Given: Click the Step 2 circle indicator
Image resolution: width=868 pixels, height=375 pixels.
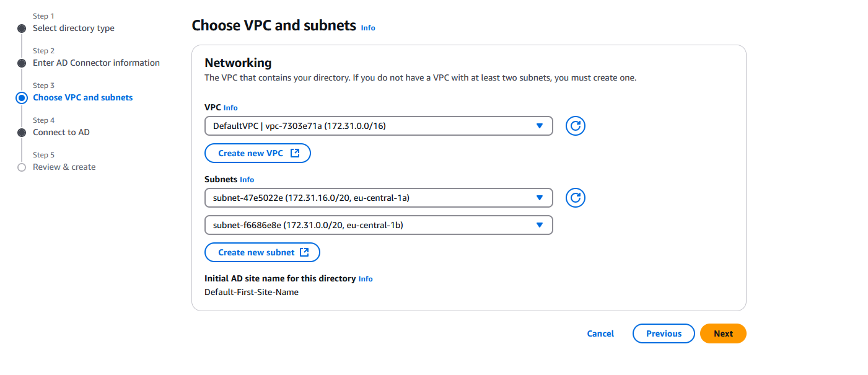Looking at the screenshot, I should coord(22,63).
